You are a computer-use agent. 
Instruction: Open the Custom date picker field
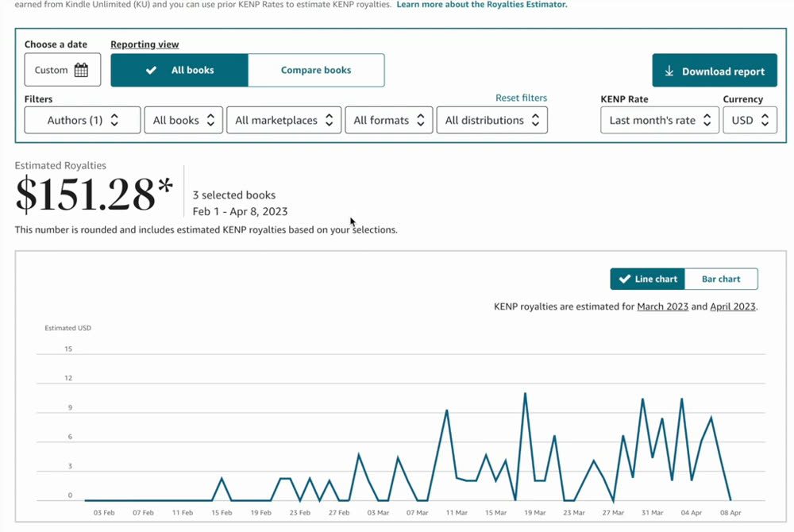62,70
